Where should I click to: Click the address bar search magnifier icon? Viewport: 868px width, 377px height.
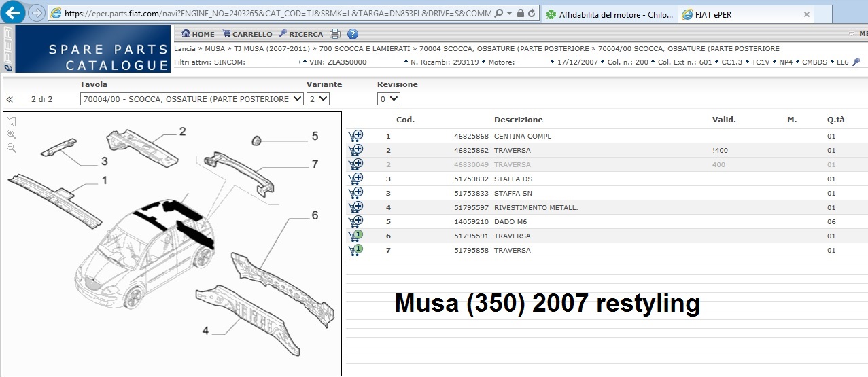[x=499, y=13]
